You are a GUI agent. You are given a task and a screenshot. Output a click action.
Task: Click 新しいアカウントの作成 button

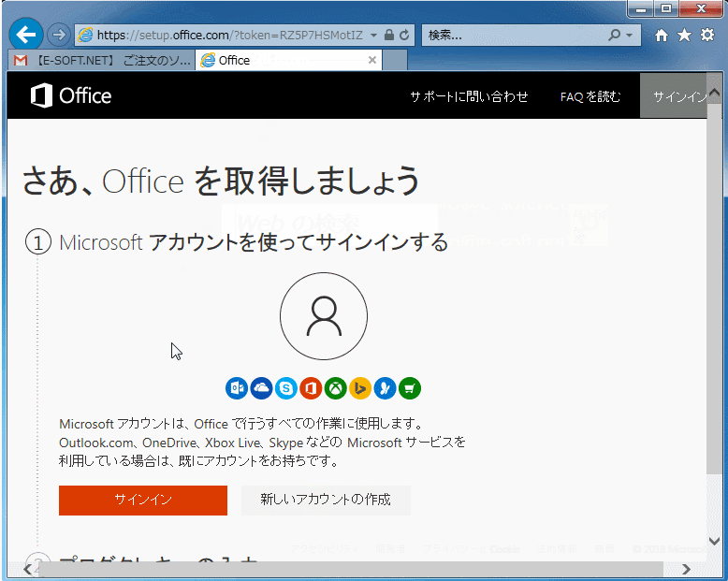[x=326, y=501]
